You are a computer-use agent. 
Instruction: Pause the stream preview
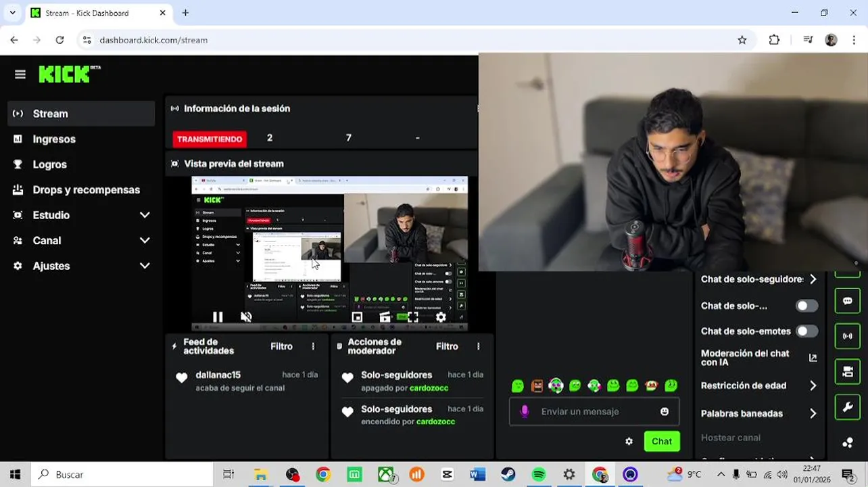click(218, 317)
